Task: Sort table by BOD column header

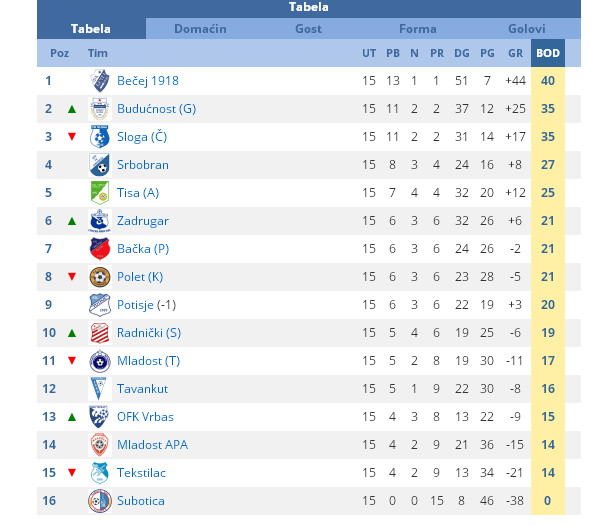Action: pyautogui.click(x=548, y=53)
